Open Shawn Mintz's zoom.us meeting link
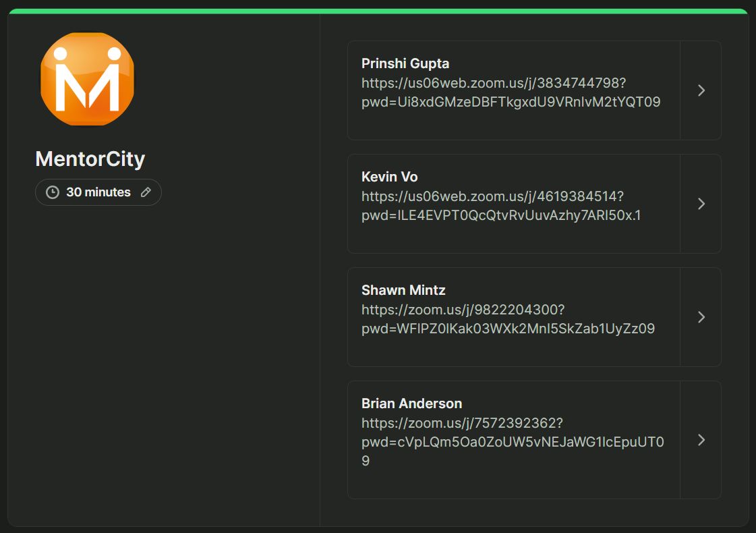The image size is (756, 533). tap(463, 310)
